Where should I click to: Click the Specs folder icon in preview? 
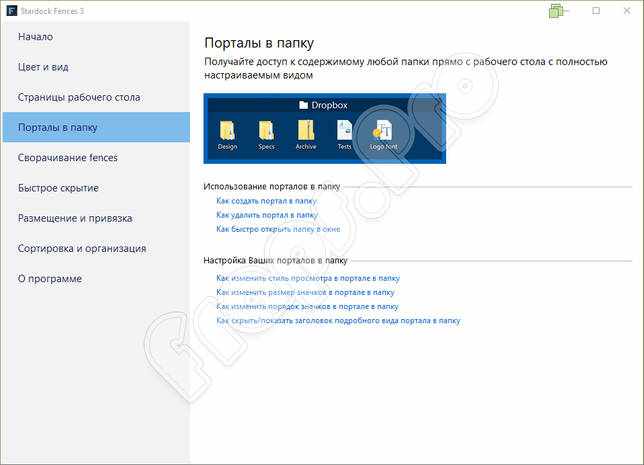[x=266, y=131]
